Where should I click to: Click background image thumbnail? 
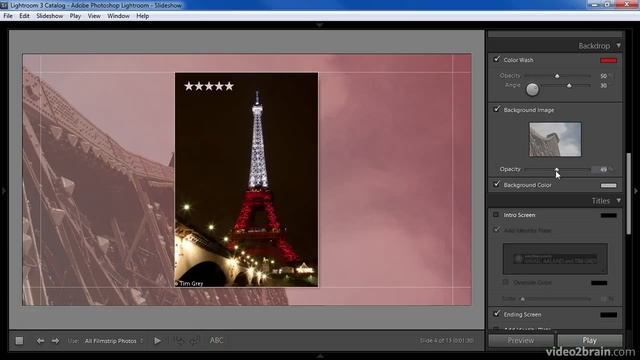click(x=555, y=139)
